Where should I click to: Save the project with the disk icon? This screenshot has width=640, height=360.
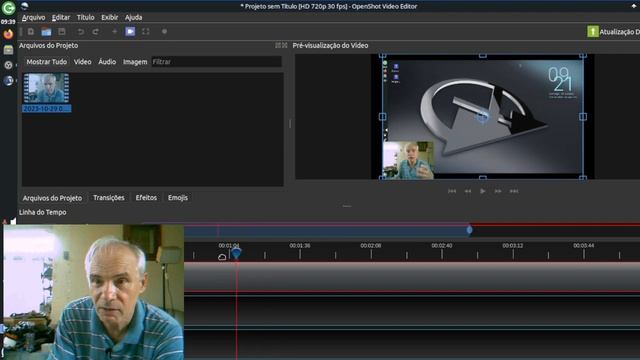click(x=62, y=31)
